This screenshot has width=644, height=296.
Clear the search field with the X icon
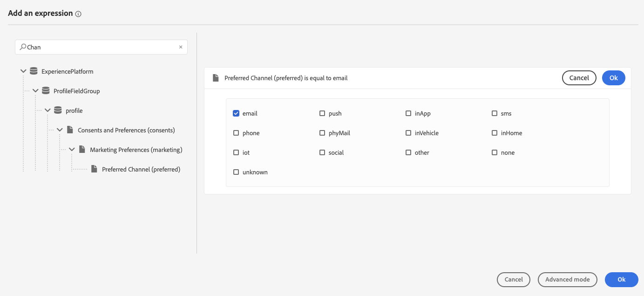(181, 47)
